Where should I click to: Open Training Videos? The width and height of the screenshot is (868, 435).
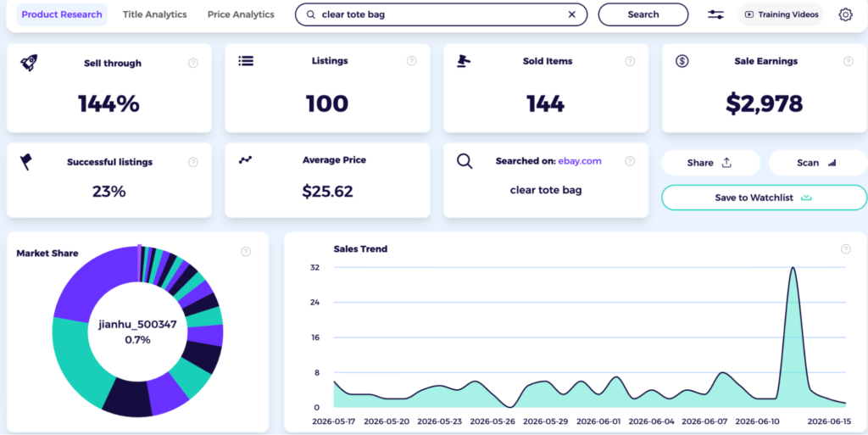point(781,14)
